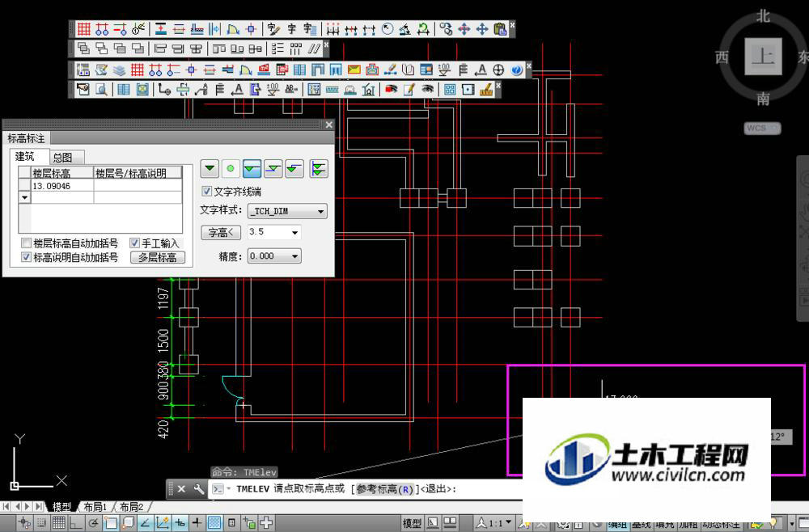
Task: Choose the 参考标高(R) command option
Action: [x=384, y=489]
